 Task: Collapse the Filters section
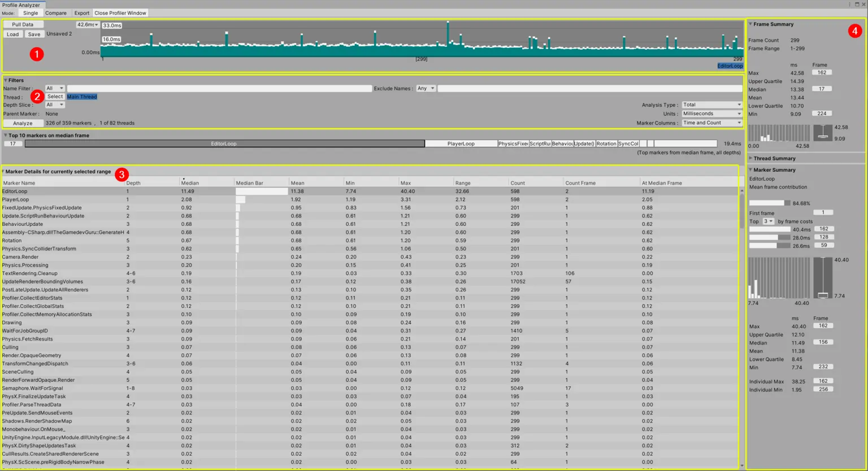(x=6, y=80)
